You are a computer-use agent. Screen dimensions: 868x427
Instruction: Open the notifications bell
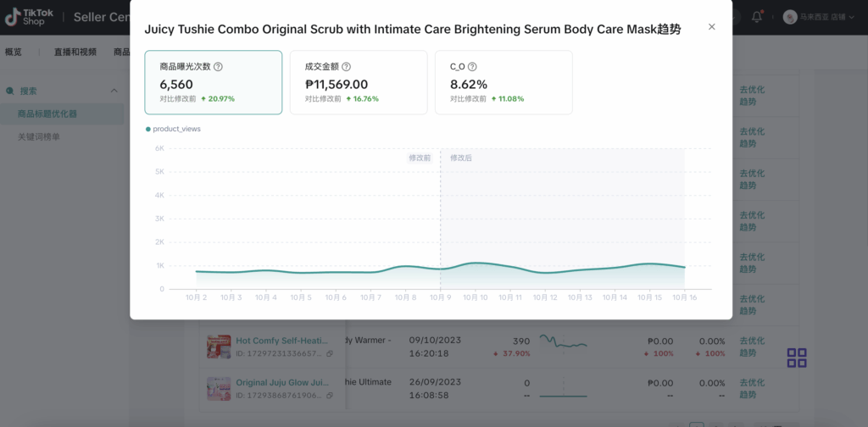757,16
